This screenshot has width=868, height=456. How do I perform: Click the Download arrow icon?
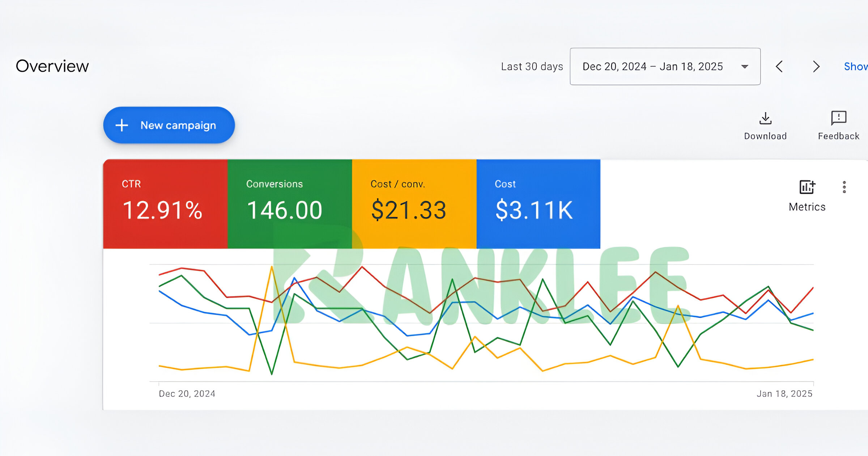(765, 118)
